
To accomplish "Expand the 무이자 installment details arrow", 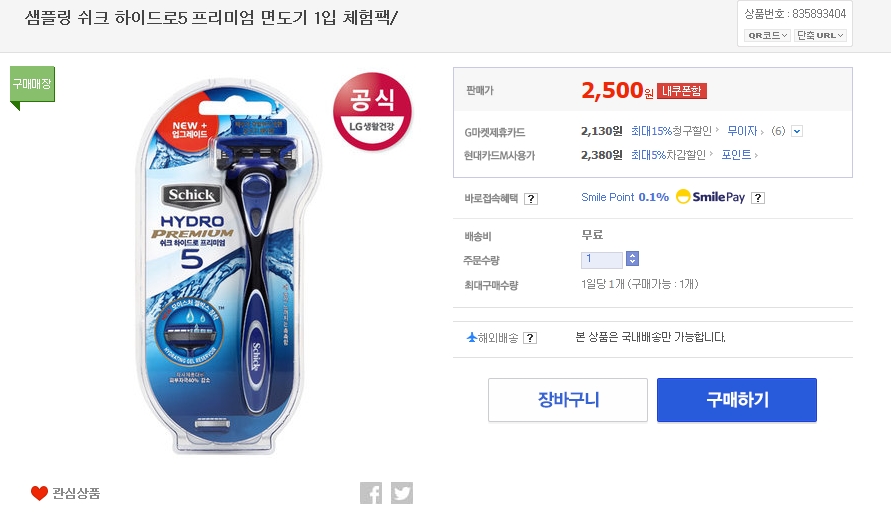I will point(797,131).
